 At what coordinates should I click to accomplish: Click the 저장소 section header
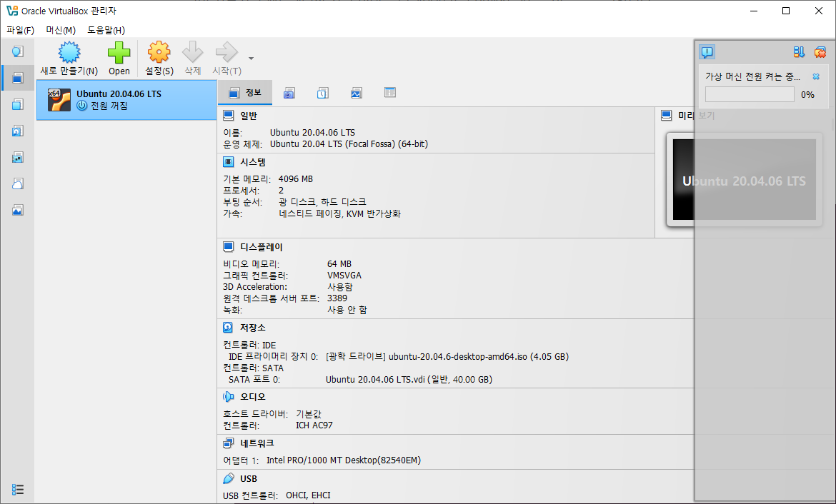click(253, 327)
